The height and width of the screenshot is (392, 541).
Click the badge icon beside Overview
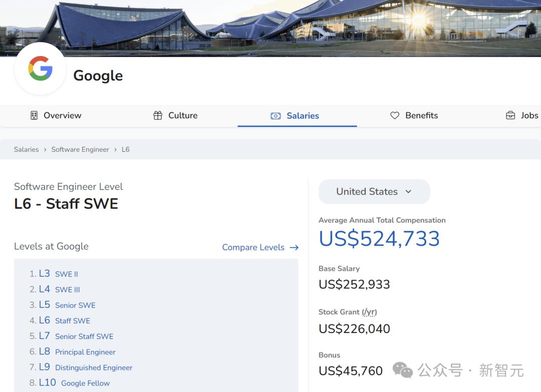point(34,115)
